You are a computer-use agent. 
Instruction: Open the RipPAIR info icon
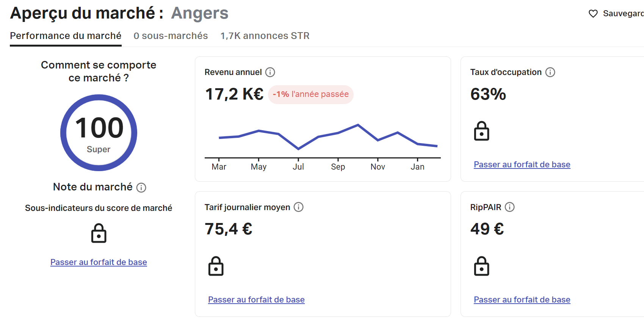pyautogui.click(x=510, y=207)
